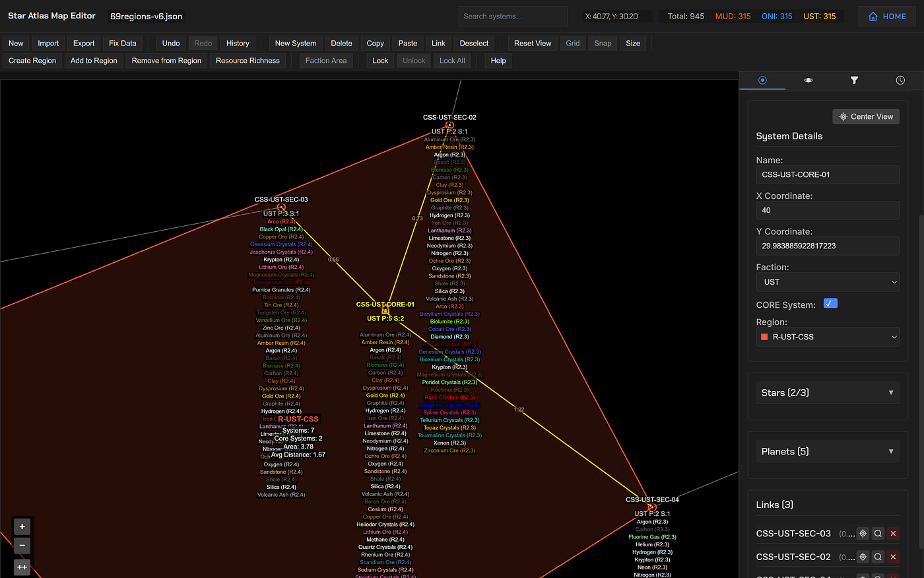Open the eye visibility panel tab
The height and width of the screenshot is (578, 924).
[x=808, y=80]
